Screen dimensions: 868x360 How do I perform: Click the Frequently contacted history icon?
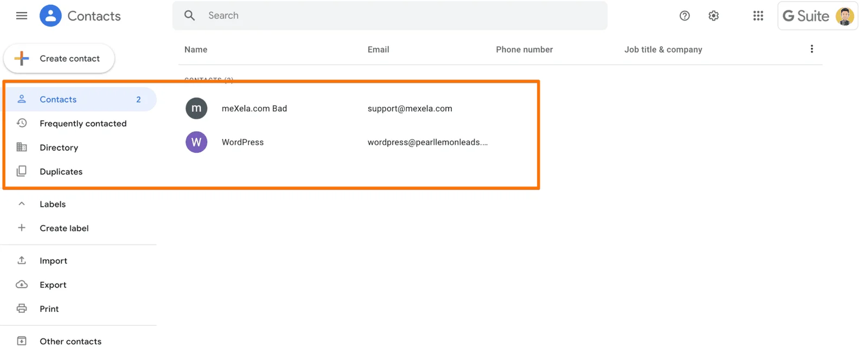(x=22, y=123)
